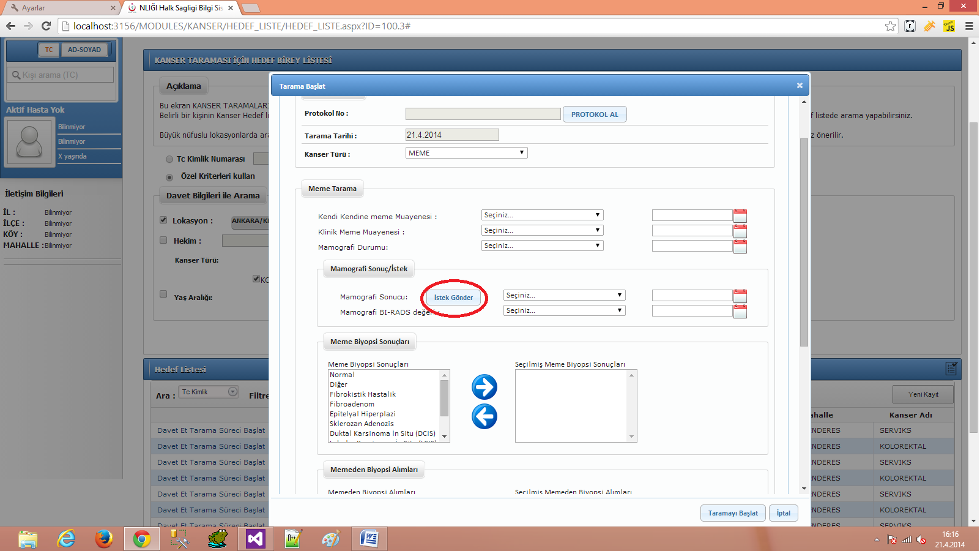Click the search magnifier in Kişi arama
980x551 pixels.
(17, 75)
